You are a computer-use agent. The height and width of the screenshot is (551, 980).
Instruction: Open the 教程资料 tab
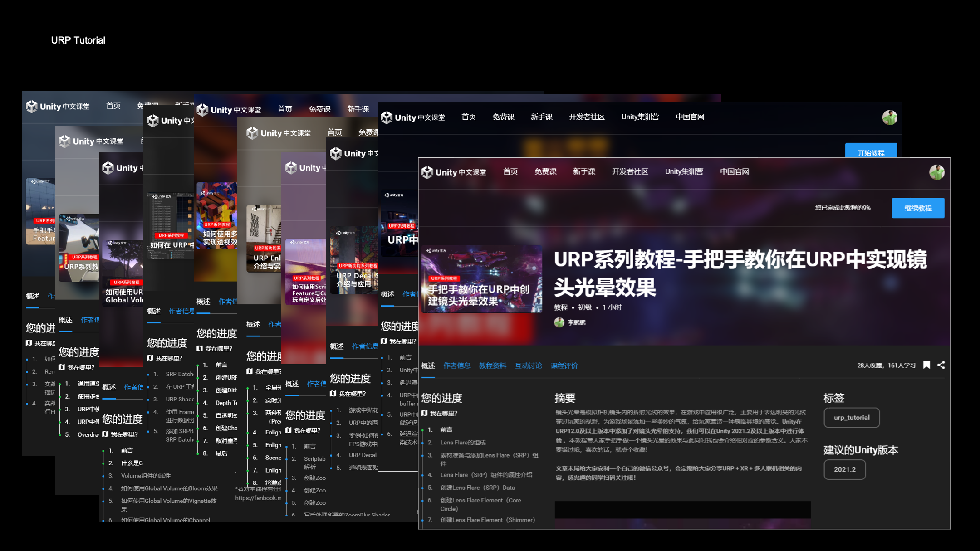[492, 366]
